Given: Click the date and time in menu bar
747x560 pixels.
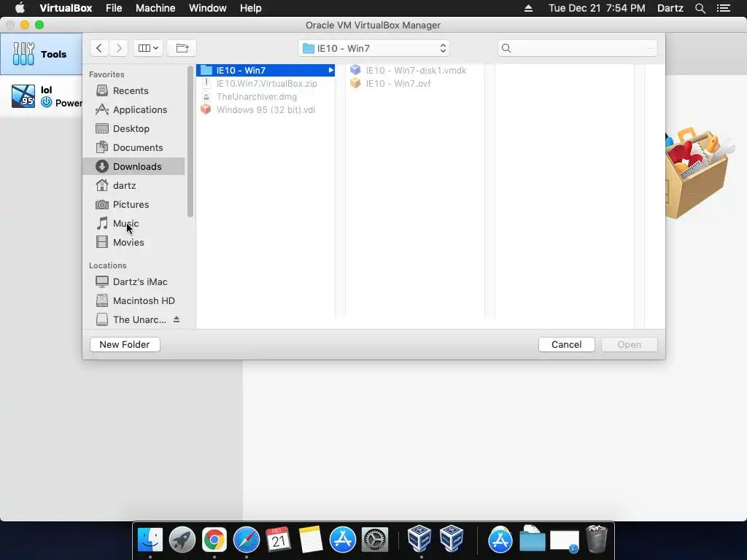Looking at the screenshot, I should [x=597, y=8].
